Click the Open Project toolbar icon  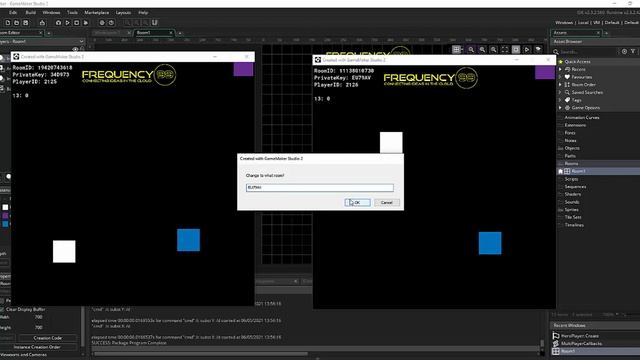click(x=17, y=23)
